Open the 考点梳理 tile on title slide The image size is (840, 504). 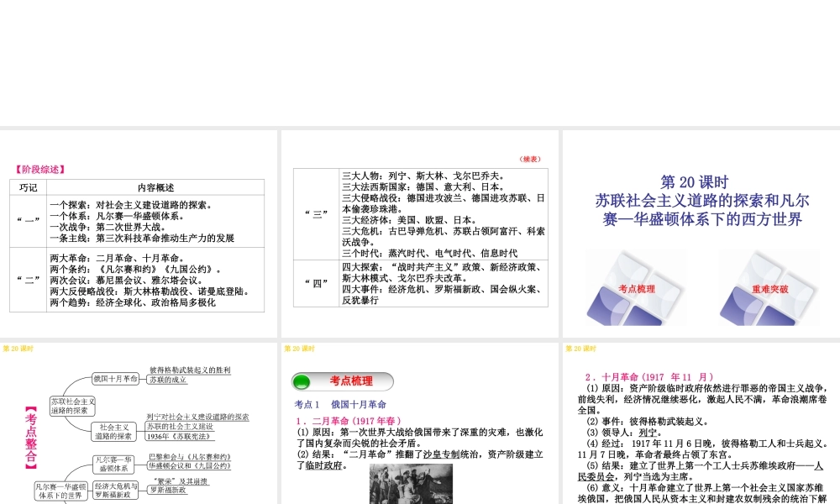[x=636, y=289]
